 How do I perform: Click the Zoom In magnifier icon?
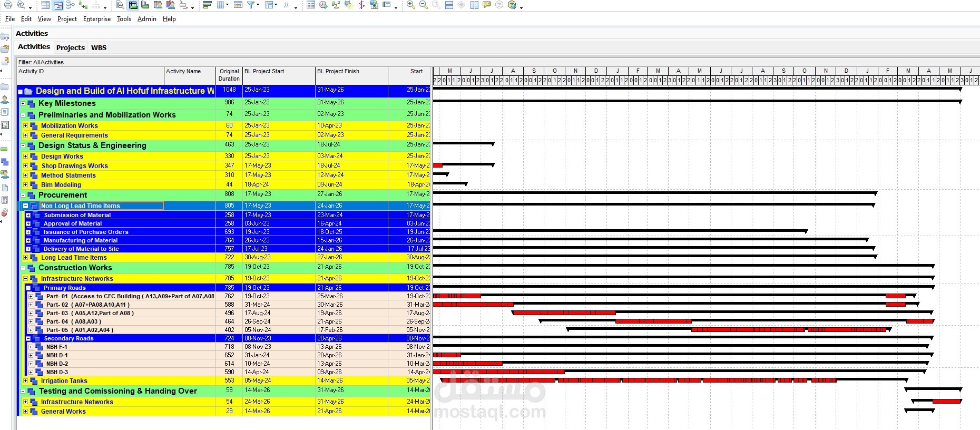[x=410, y=5]
